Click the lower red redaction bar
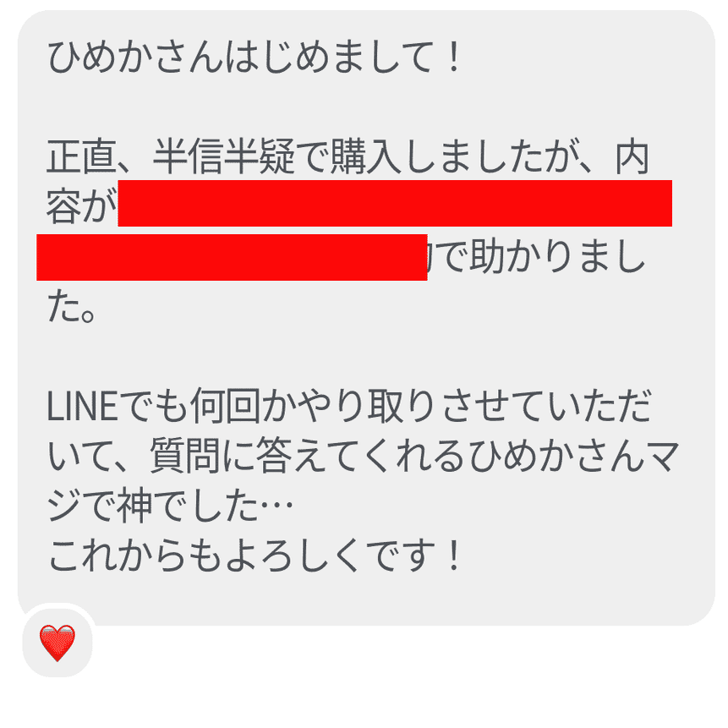Viewport: 728px width, 728px height. 232,257
